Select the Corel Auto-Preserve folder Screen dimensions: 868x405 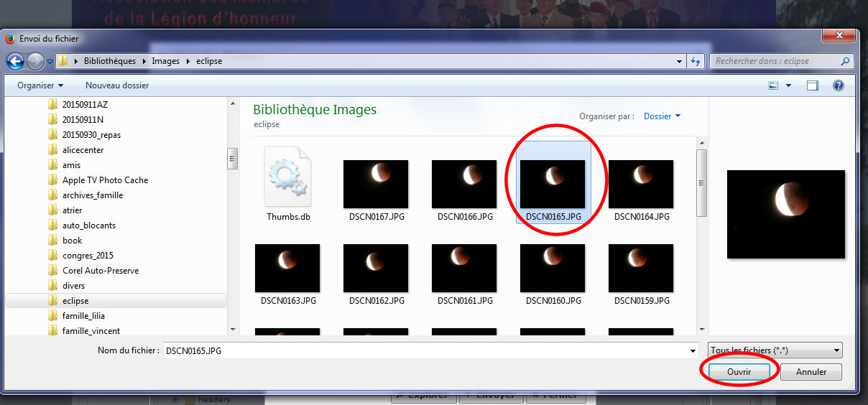pyautogui.click(x=101, y=270)
